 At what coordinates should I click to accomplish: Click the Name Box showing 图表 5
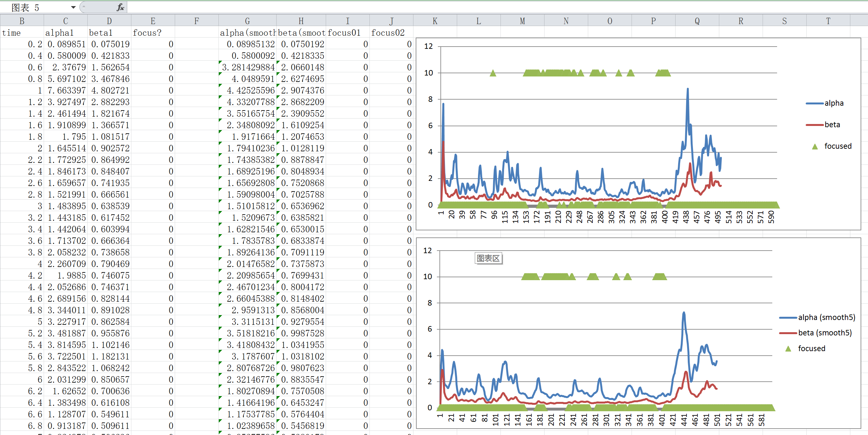(x=35, y=7)
